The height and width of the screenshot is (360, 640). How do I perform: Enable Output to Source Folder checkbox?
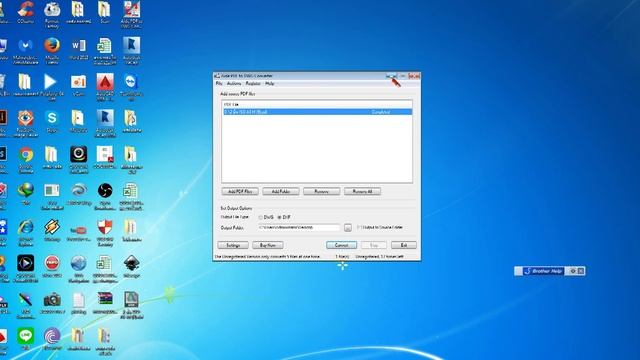coord(359,227)
